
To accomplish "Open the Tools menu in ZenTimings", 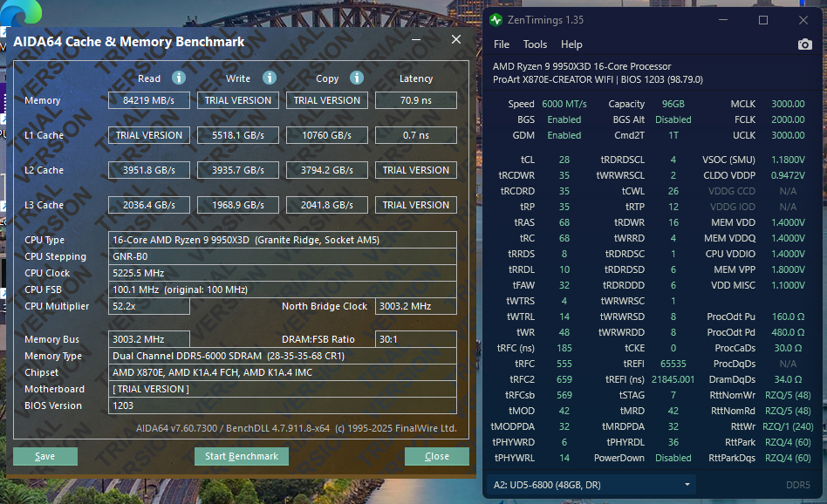I will 535,44.
